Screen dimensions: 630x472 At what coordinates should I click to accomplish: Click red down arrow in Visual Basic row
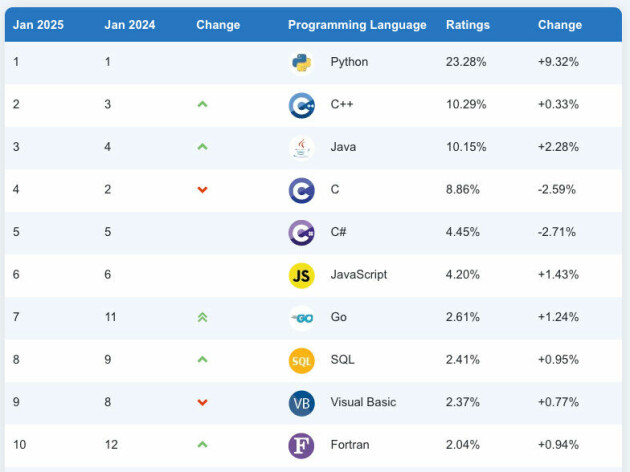click(x=202, y=402)
